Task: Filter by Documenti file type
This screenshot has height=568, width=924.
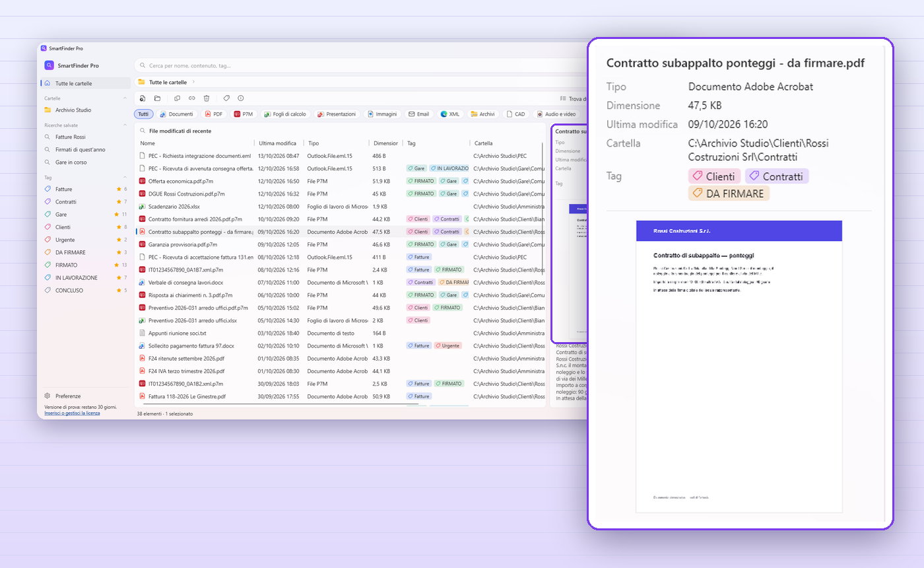Action: (177, 114)
